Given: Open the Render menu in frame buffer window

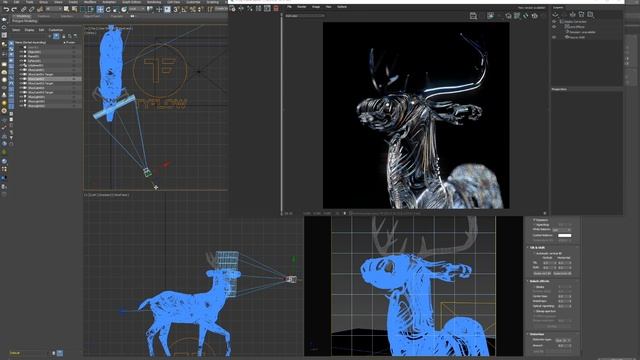Looking at the screenshot, I should [x=302, y=7].
